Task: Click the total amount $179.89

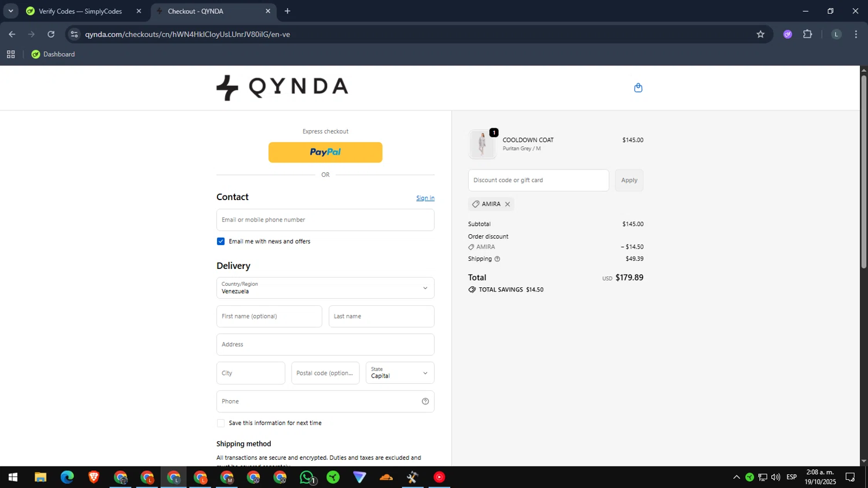Action: (629, 278)
